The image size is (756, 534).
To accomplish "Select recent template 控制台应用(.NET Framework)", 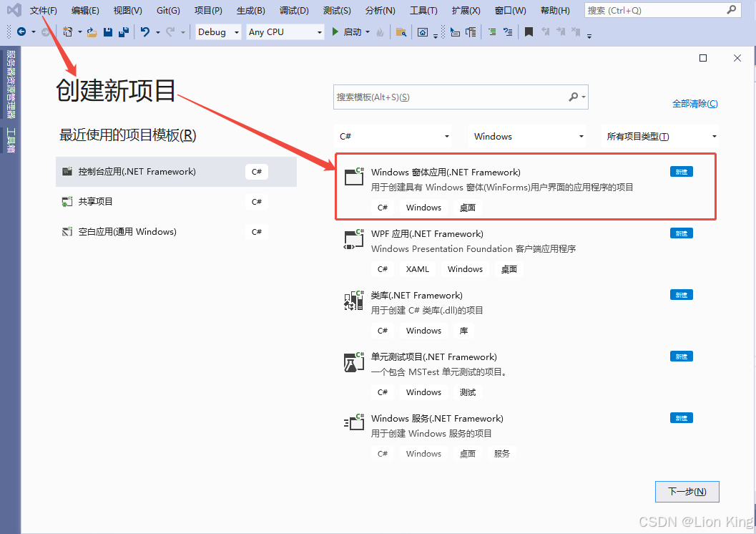I will tap(176, 172).
